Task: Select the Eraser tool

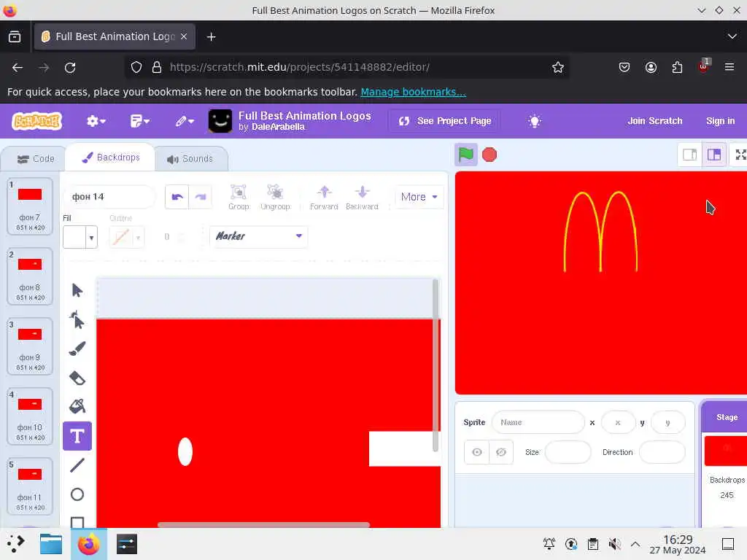Action: pyautogui.click(x=77, y=378)
